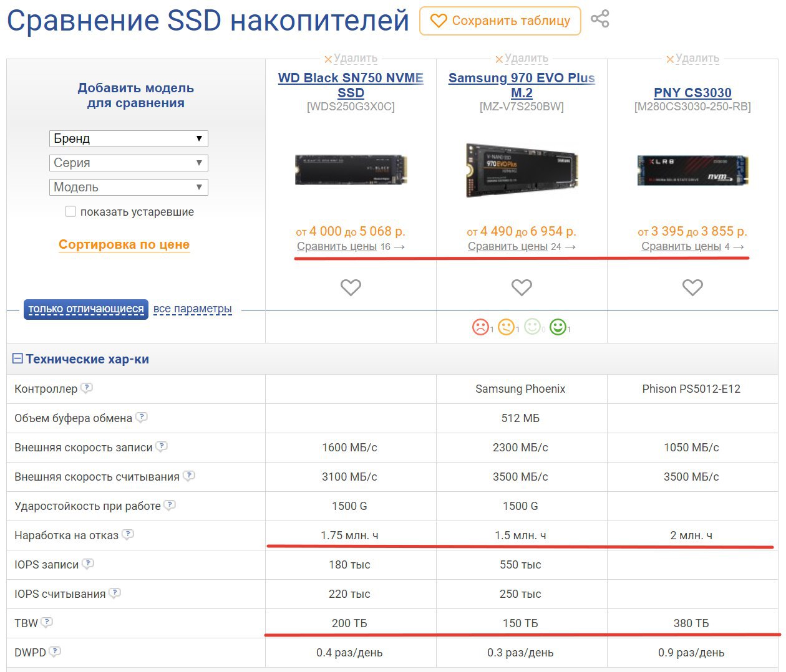Switch to все параметры view
Image resolution: width=786 pixels, height=672 pixels.
pos(193,309)
